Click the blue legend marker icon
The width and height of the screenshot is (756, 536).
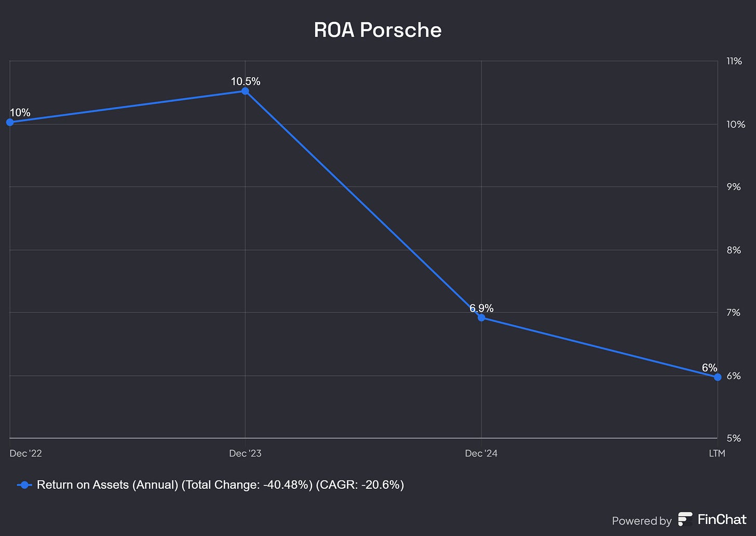[x=24, y=485]
